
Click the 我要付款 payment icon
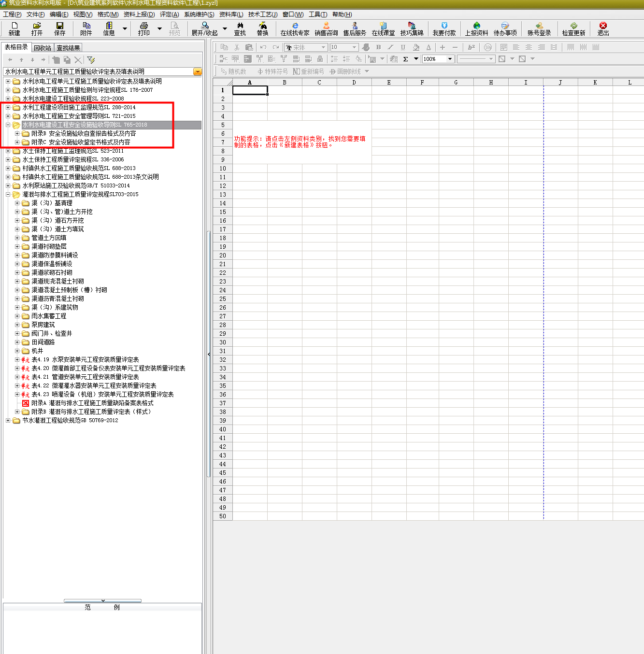pyautogui.click(x=444, y=29)
